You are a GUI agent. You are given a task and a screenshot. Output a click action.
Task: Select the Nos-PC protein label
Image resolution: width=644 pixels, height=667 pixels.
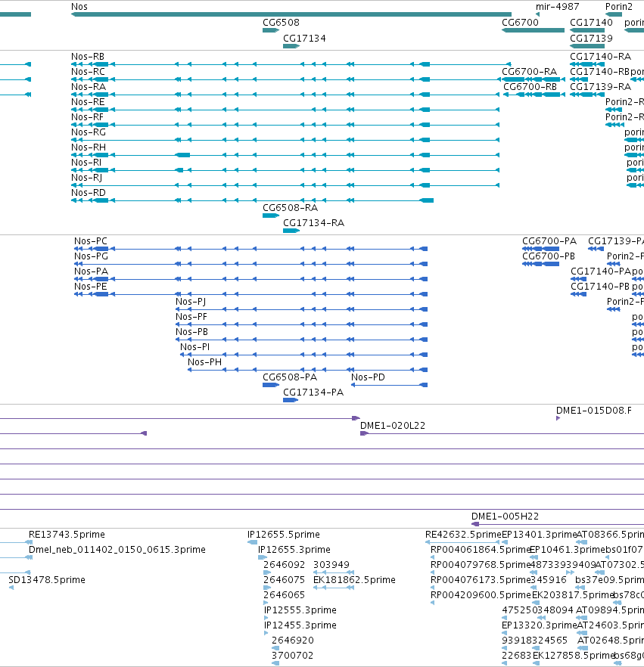[91, 241]
